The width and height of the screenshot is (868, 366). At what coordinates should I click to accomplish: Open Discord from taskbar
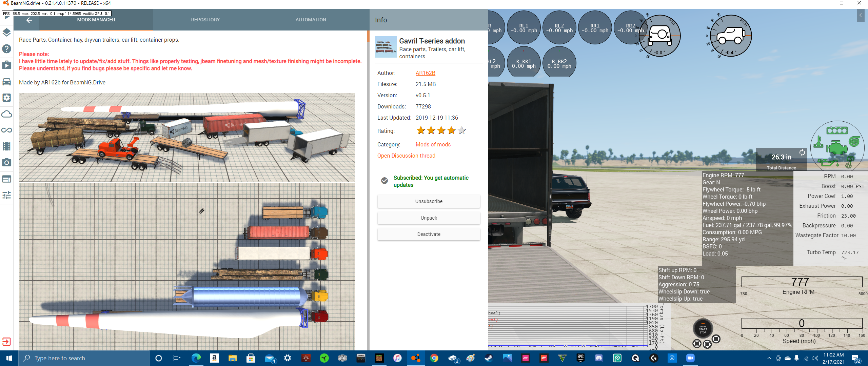point(599,358)
